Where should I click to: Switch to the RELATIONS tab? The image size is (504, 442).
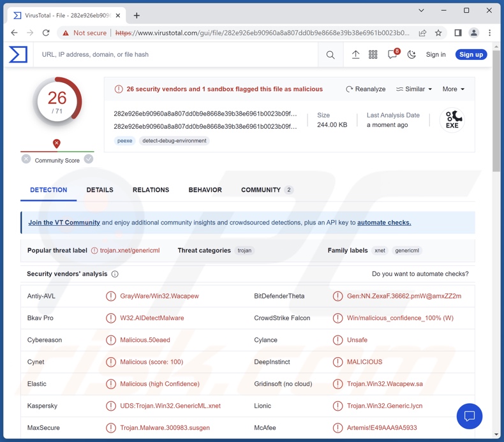(x=151, y=190)
